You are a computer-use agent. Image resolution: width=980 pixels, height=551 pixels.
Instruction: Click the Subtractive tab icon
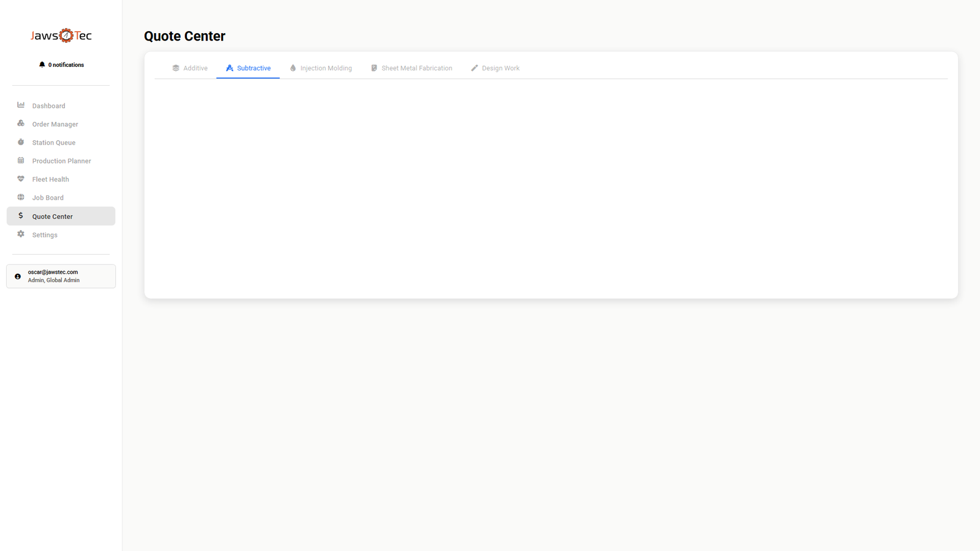pos(230,68)
